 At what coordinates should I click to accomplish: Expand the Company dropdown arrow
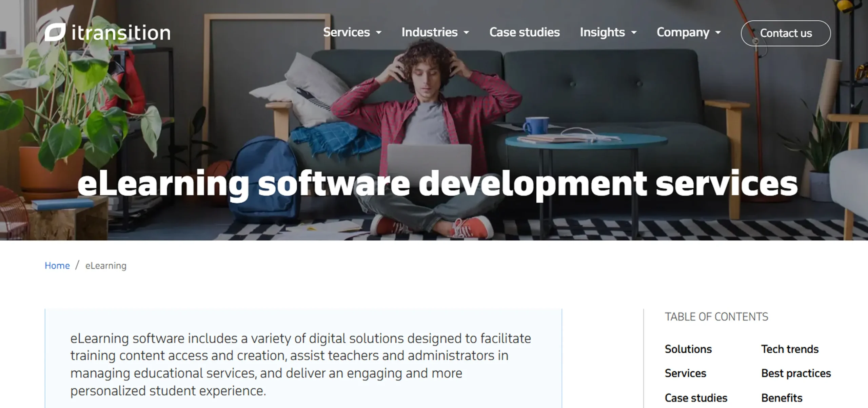[x=718, y=33]
